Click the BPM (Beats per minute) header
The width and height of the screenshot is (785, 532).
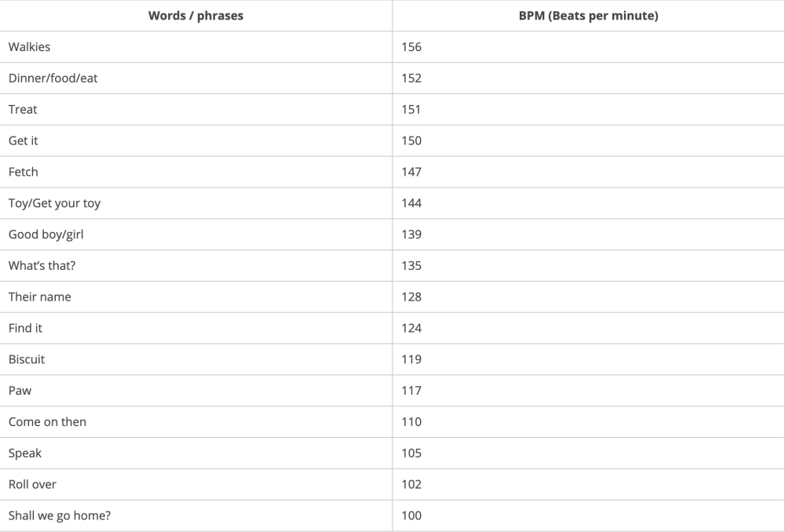tap(588, 16)
